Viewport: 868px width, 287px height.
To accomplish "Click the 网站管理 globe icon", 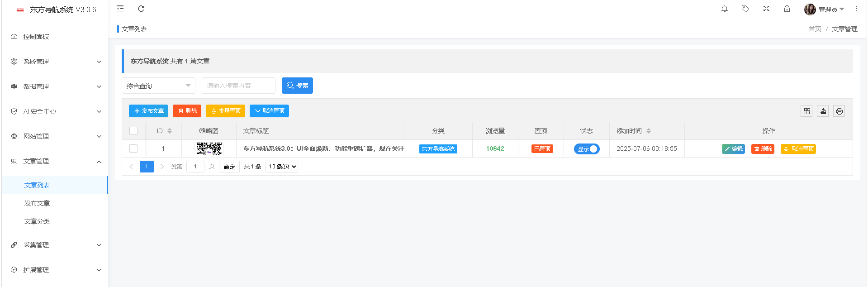I will coord(14,136).
